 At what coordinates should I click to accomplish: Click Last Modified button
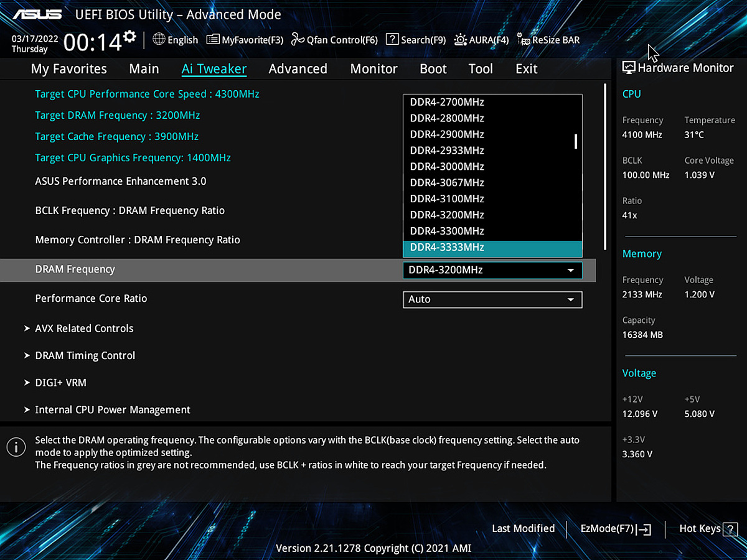tap(523, 529)
